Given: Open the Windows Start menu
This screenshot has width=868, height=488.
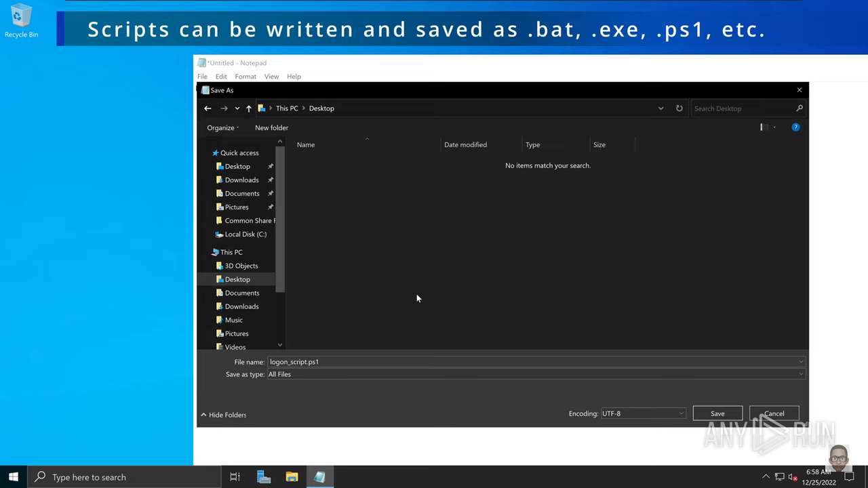Looking at the screenshot, I should coord(14,477).
